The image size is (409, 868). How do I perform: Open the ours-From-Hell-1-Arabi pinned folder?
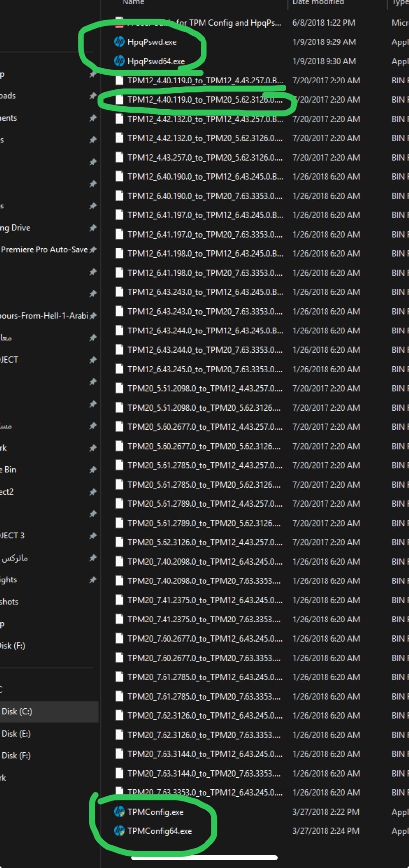pos(44,316)
